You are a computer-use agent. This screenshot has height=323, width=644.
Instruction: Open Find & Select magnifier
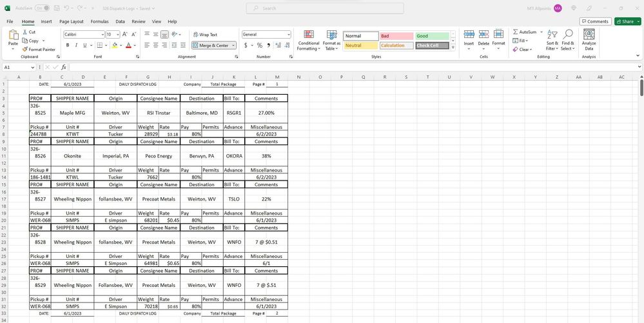point(567,40)
